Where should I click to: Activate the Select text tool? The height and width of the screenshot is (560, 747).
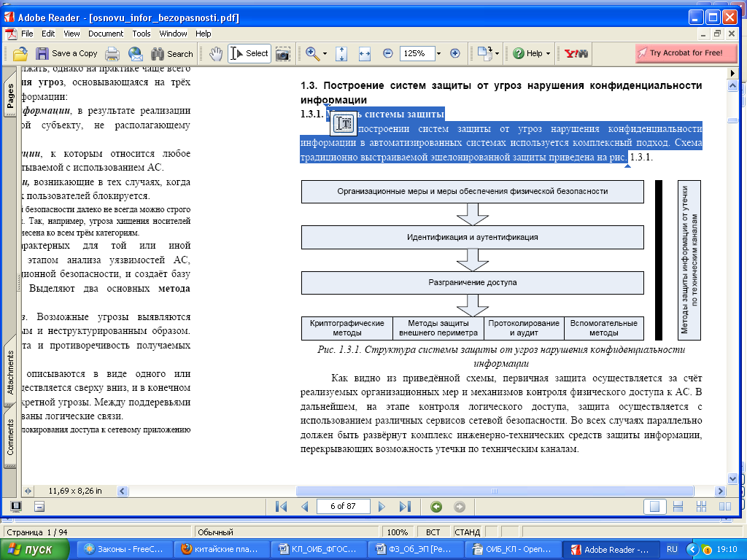pyautogui.click(x=249, y=53)
